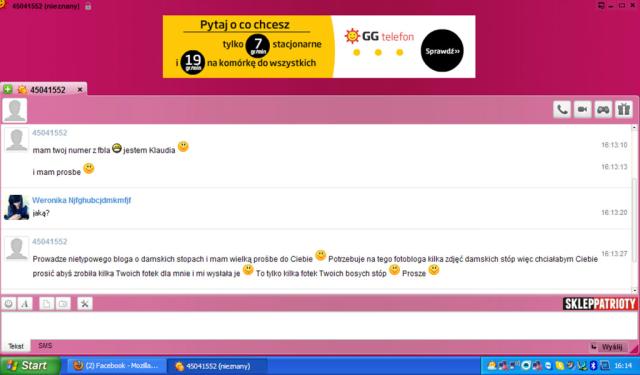Image resolution: width=640 pixels, height=375 pixels.
Task: Attach a file using the document icon
Action: pos(47,304)
